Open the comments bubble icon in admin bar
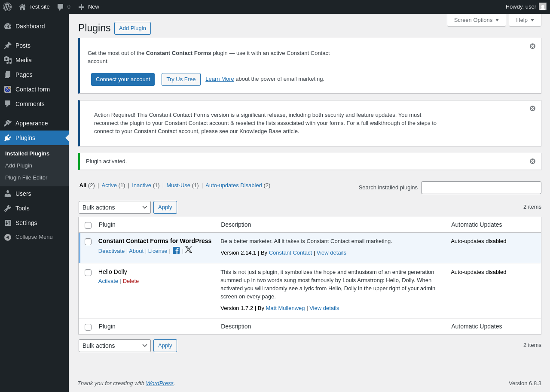The image size is (550, 392). click(x=61, y=7)
